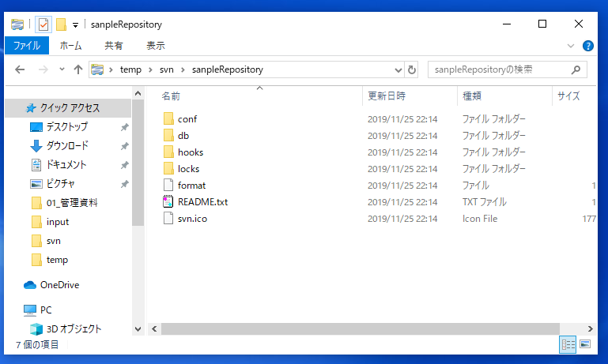The height and width of the screenshot is (364, 608).
Task: Select the format file icon
Action: tap(168, 186)
